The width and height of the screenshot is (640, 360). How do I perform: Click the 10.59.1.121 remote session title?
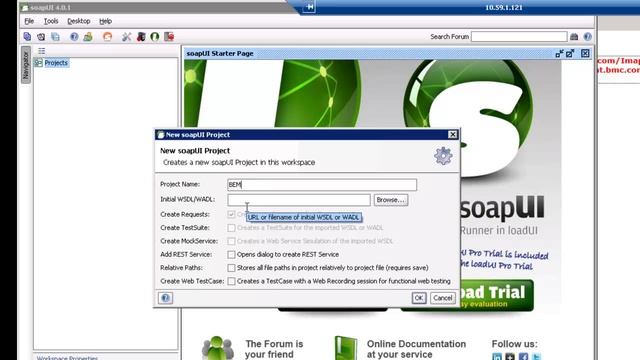click(503, 7)
